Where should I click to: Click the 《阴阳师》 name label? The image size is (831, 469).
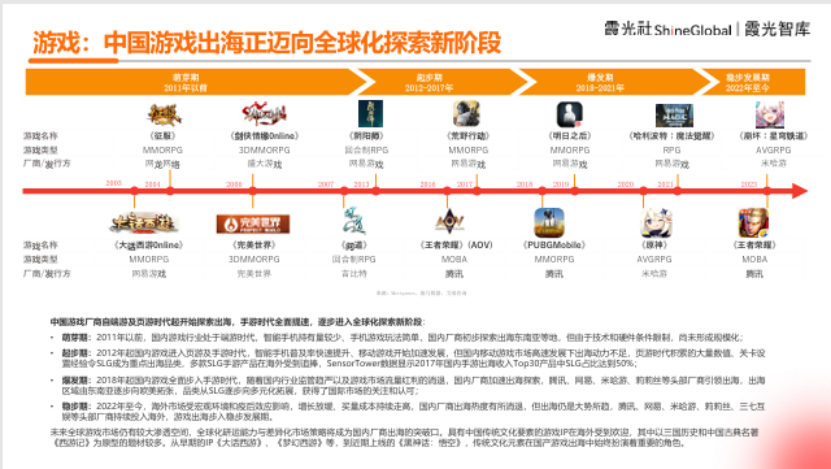pos(366,136)
